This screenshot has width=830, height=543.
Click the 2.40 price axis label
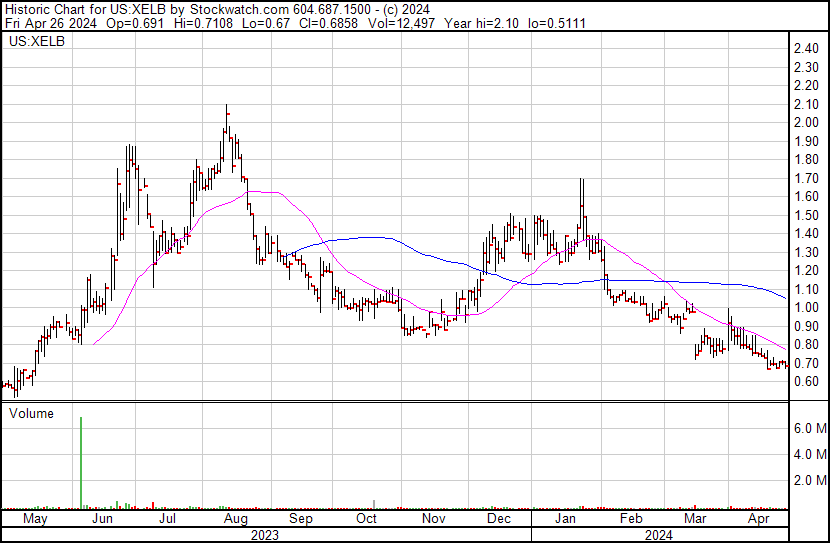[x=808, y=49]
